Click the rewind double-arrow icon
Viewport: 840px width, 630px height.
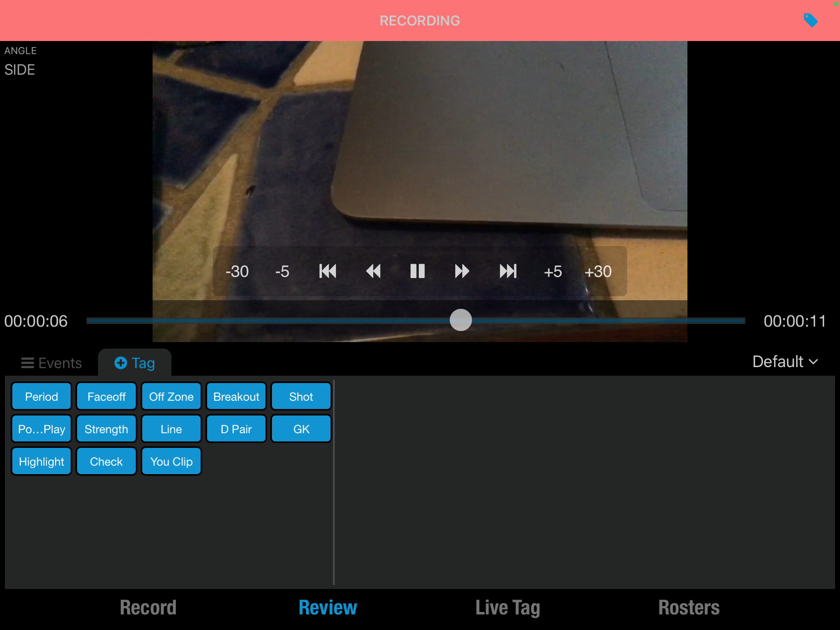coord(373,271)
